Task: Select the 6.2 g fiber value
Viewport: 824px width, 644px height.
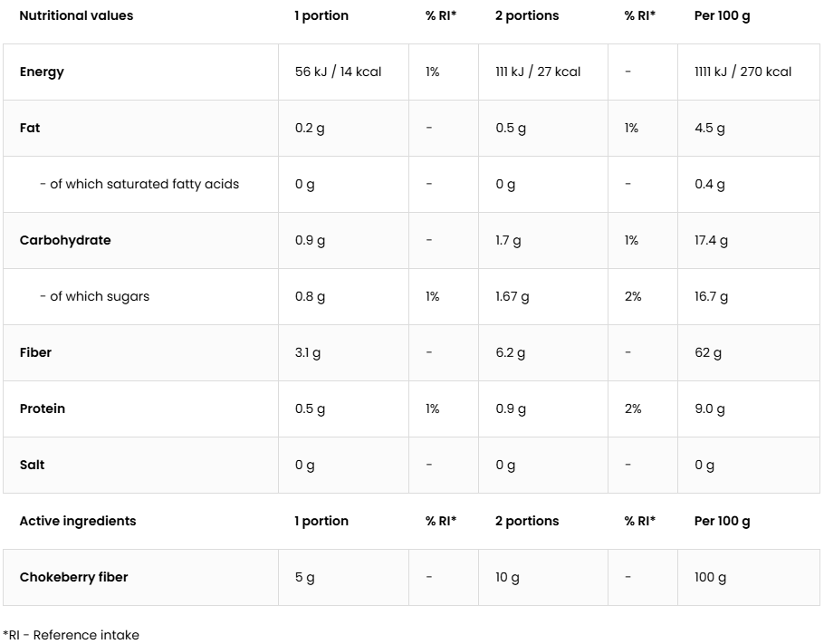Action: [x=511, y=352]
